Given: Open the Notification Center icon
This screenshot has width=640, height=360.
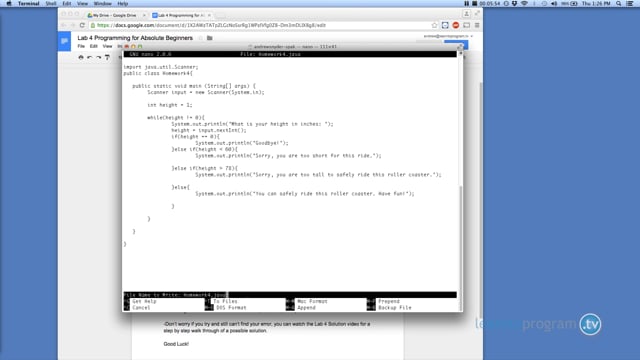Looking at the screenshot, I should (x=630, y=3).
